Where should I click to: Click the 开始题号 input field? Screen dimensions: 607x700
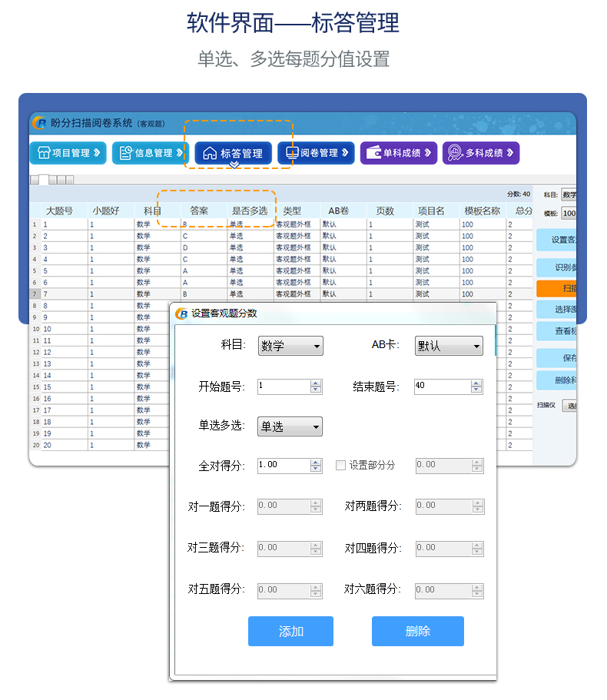pos(283,386)
